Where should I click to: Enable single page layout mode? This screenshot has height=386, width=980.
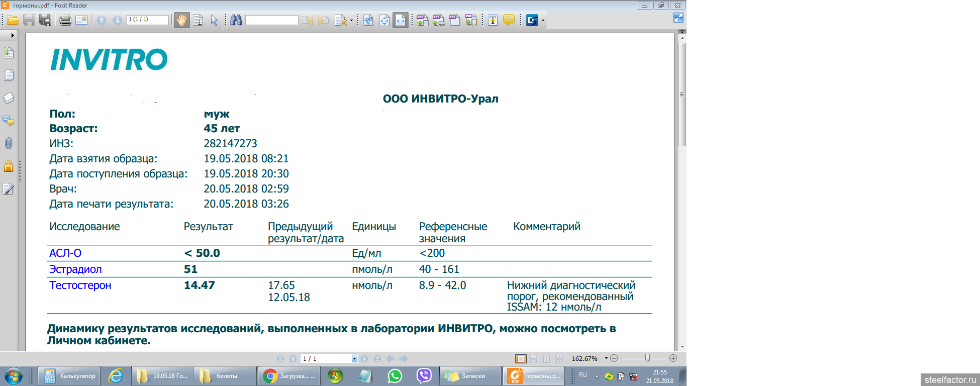(x=521, y=359)
